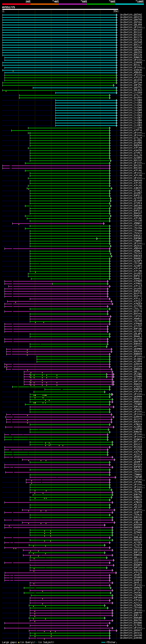
Task: Click hit label UniRef100_B9I1L7
Action: coord(131,65)
